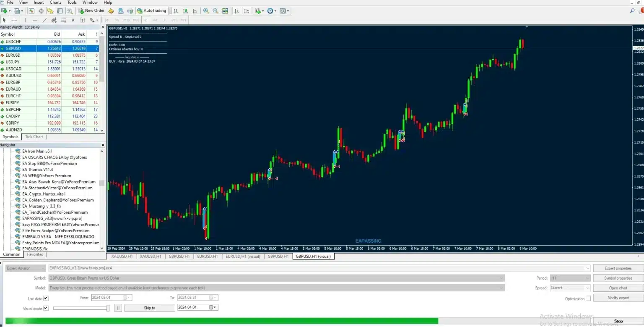Toggle the AutoTrading button
This screenshot has width=644, height=327.
pos(151,10)
